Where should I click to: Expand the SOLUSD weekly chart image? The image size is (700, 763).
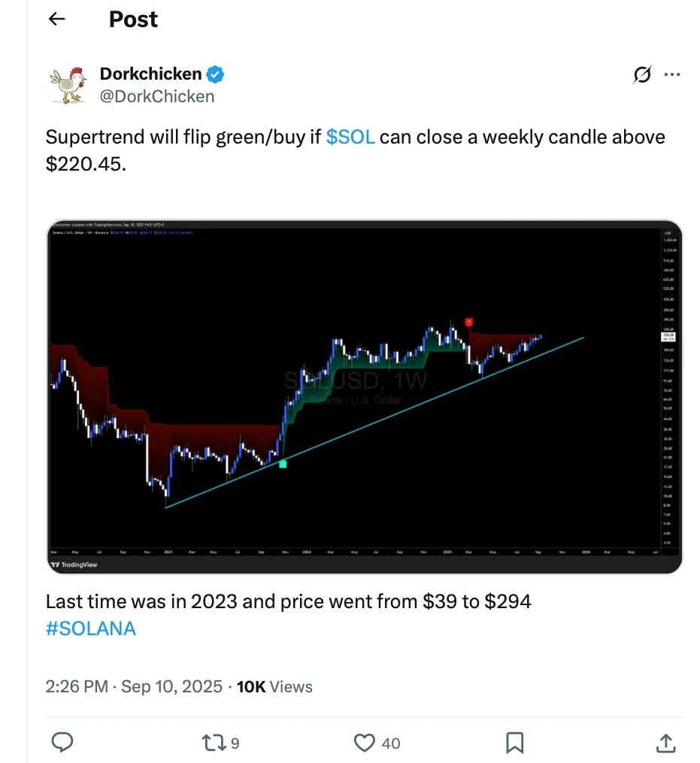click(x=365, y=397)
